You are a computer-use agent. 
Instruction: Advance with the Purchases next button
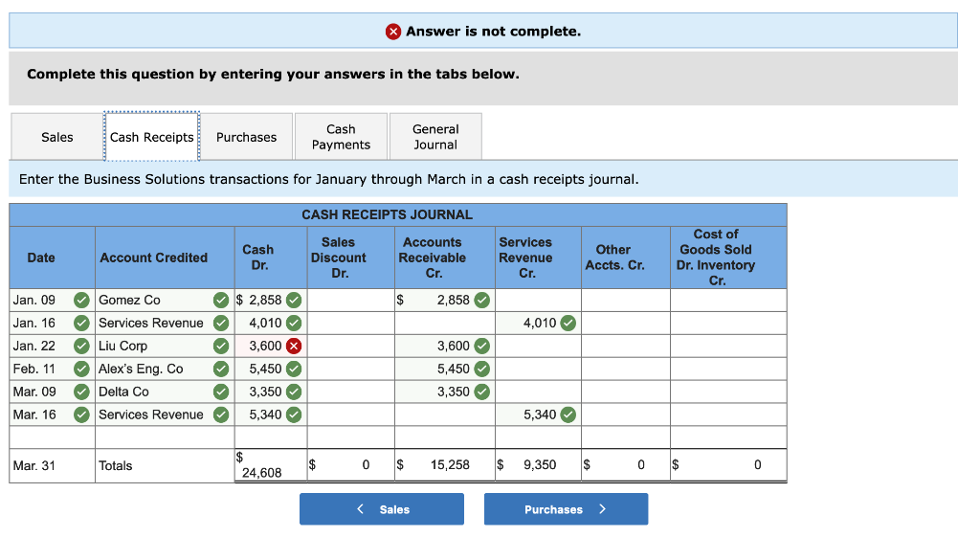[x=566, y=509]
